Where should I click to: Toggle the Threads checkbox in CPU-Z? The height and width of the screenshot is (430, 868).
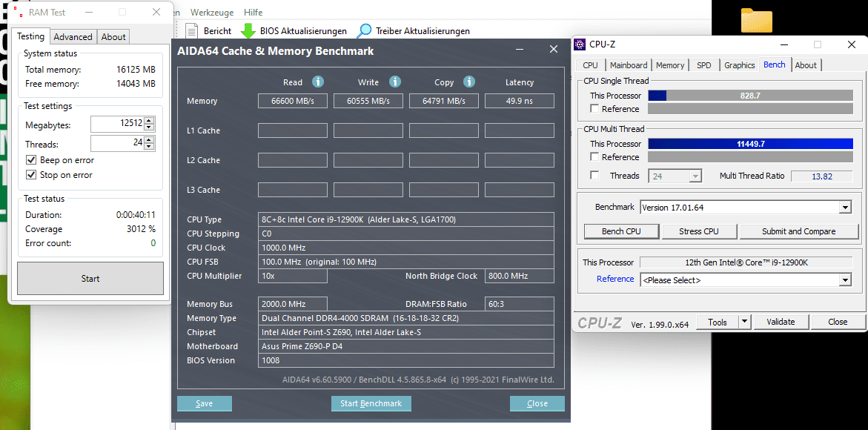[x=594, y=176]
